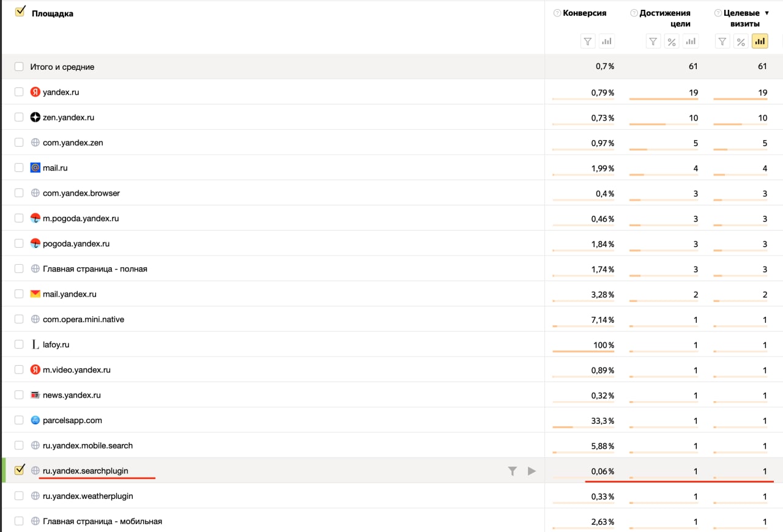The image size is (783, 532).
Task: Click the umbrella icon beside pogoda.yandex.ru
Action: click(35, 243)
